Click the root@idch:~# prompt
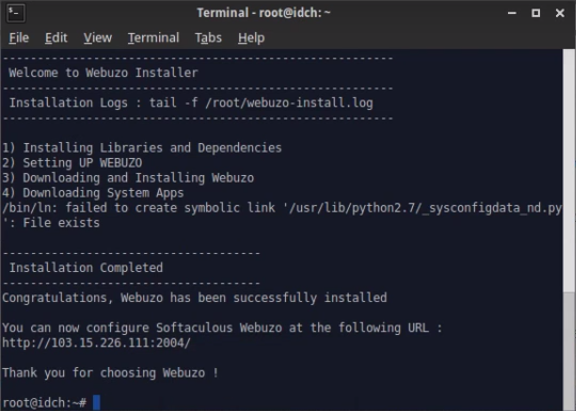The image size is (576, 411). 44,403
